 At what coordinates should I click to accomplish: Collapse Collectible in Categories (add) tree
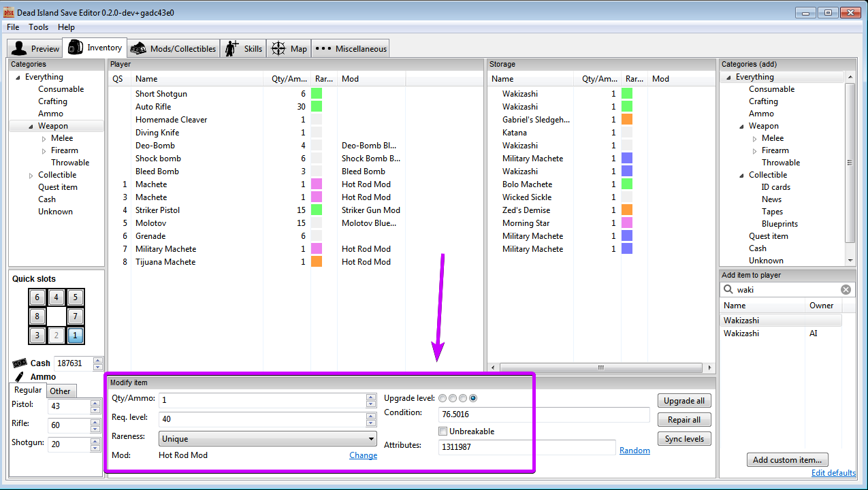tap(742, 176)
